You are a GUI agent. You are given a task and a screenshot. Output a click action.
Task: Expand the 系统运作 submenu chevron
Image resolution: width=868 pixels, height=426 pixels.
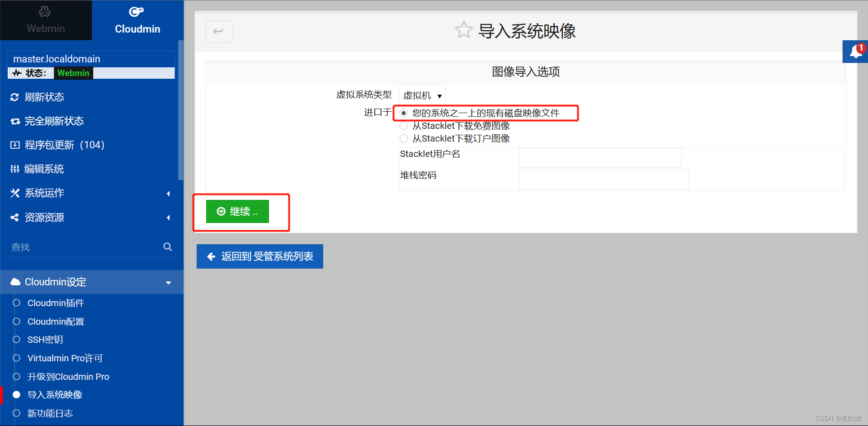(168, 193)
